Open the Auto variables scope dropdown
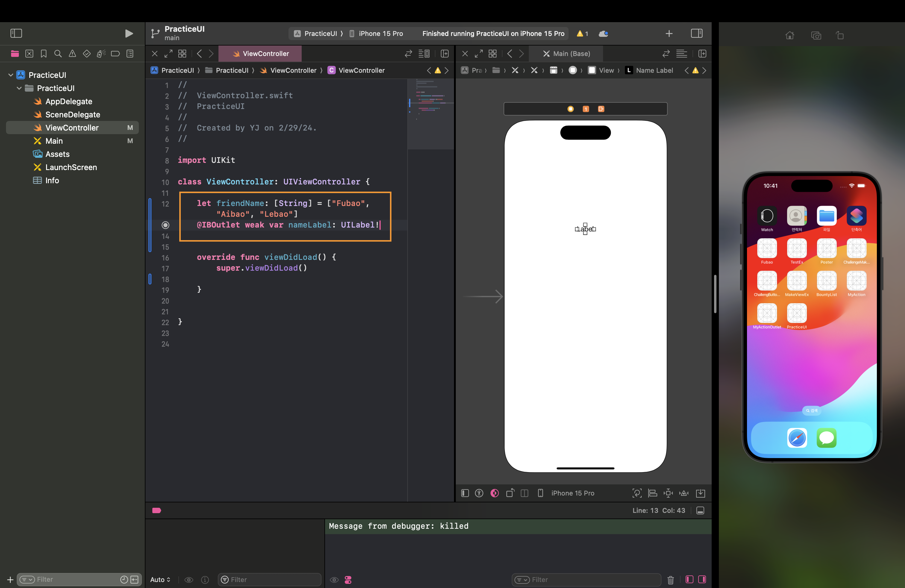 (160, 580)
